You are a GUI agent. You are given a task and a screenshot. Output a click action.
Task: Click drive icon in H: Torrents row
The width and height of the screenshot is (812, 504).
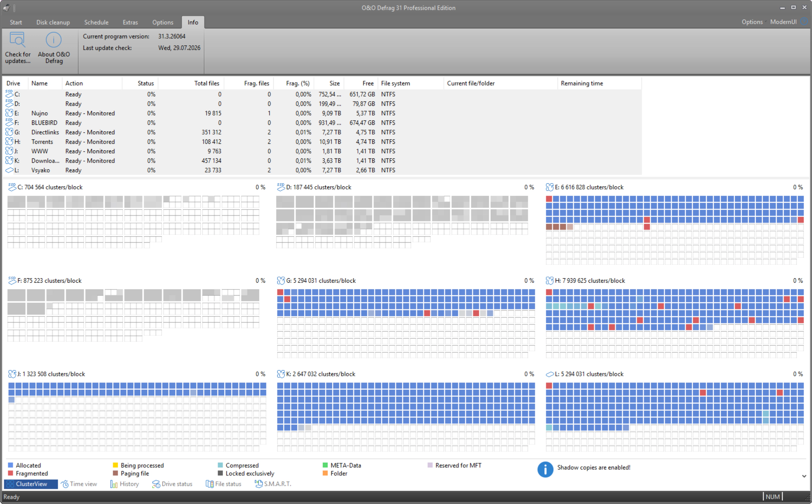[x=9, y=141]
